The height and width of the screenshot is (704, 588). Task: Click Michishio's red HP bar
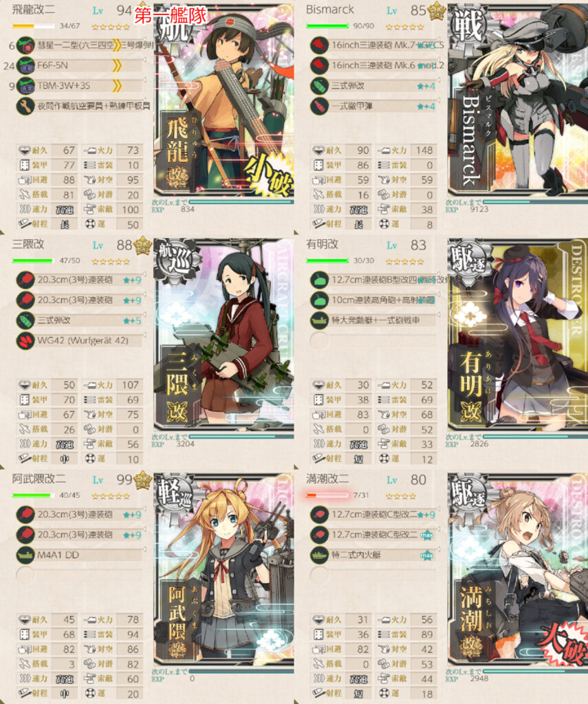click(x=327, y=495)
